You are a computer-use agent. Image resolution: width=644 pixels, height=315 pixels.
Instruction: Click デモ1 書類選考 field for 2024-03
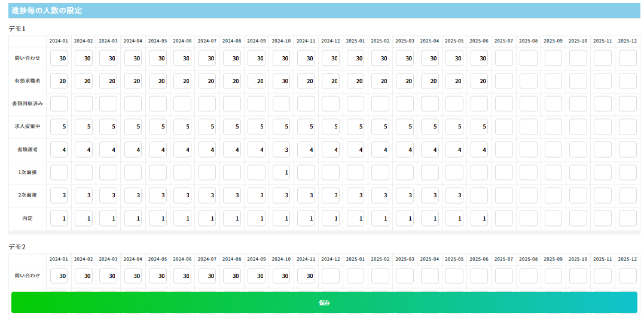tap(108, 150)
